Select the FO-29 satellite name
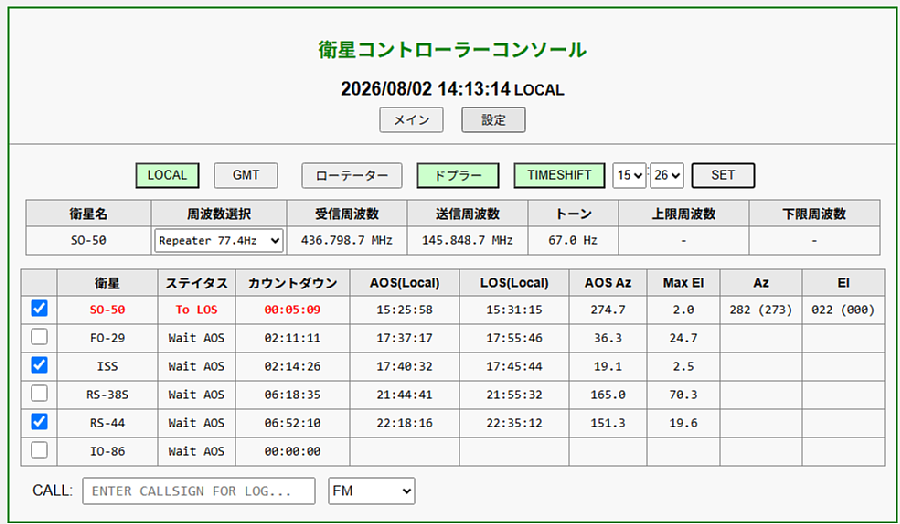Image resolution: width=900 pixels, height=524 pixels. (x=107, y=338)
